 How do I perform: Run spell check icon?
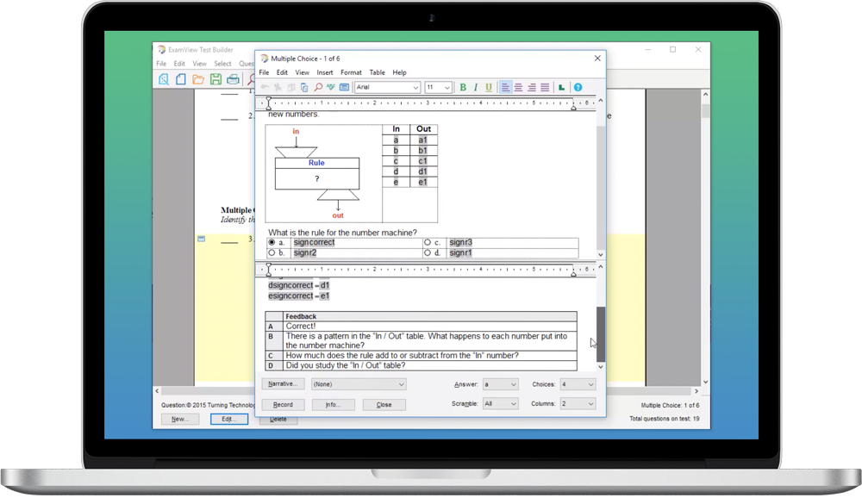[330, 87]
